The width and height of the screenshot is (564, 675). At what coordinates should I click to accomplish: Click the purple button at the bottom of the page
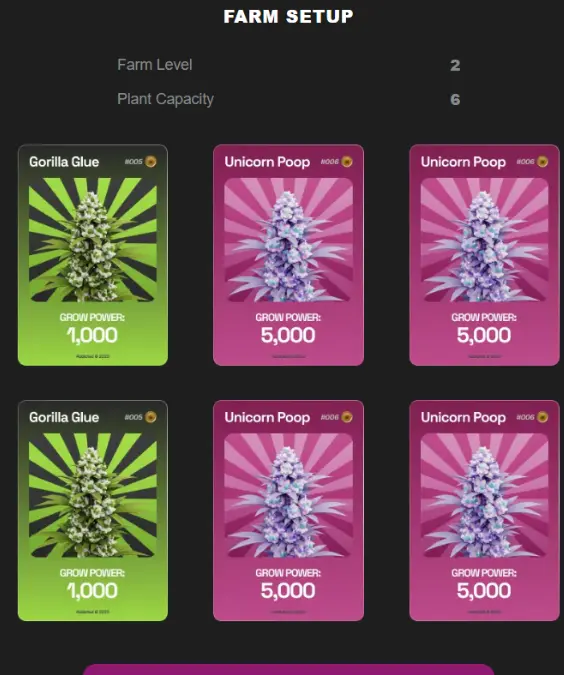click(288, 669)
